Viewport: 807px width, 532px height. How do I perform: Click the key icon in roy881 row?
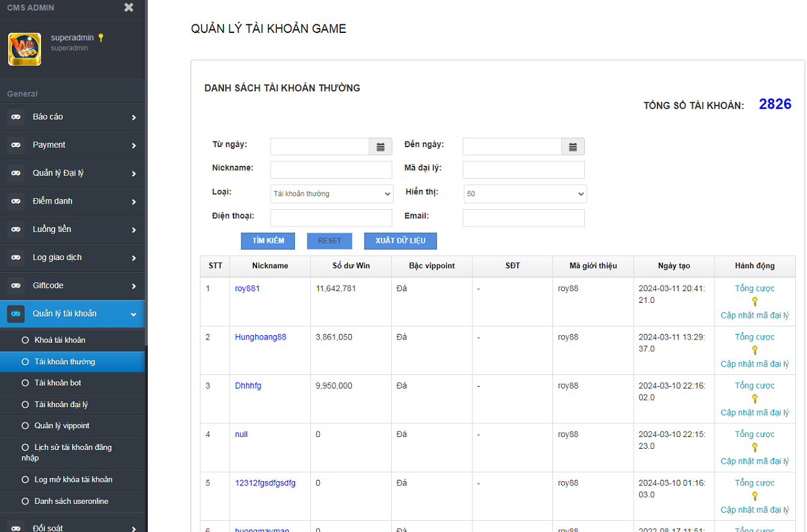[755, 302]
